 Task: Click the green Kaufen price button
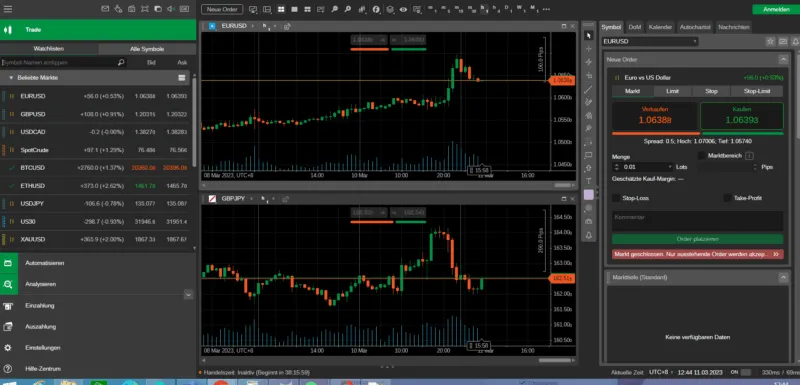(741, 116)
